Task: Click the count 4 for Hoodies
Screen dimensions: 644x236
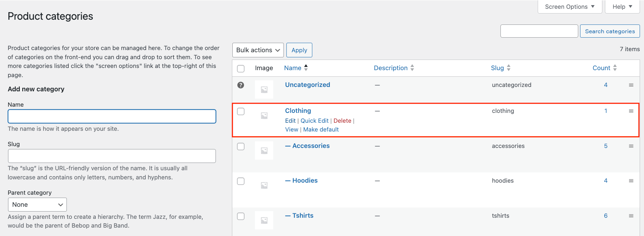Action: pyautogui.click(x=606, y=180)
